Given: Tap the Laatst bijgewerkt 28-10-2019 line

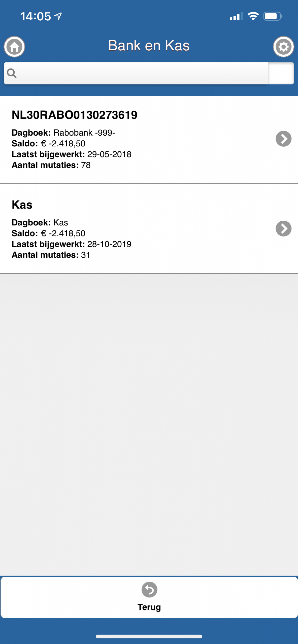Looking at the screenshot, I should point(72,244).
